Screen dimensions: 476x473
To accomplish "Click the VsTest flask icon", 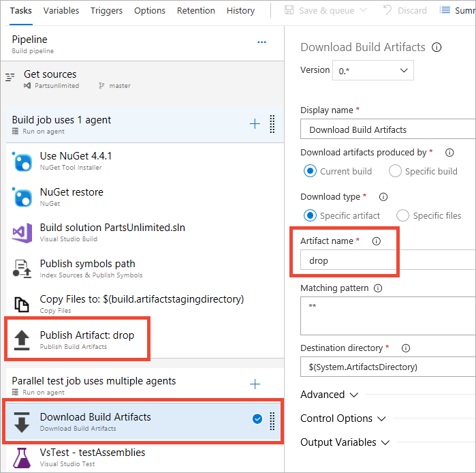I will (22, 457).
